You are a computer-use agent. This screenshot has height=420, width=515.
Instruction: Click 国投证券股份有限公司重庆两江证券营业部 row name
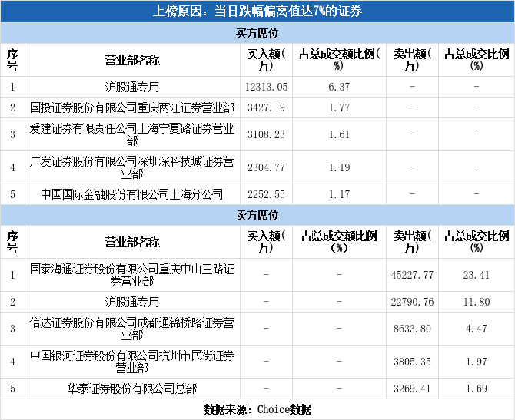coord(132,107)
